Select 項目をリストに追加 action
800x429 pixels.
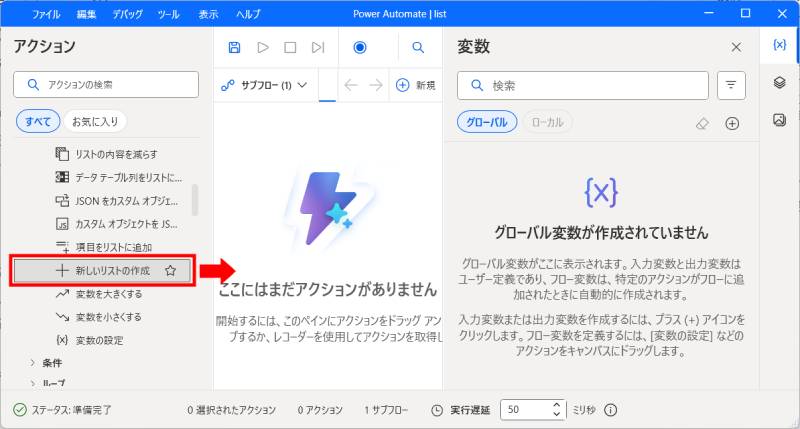point(104,247)
